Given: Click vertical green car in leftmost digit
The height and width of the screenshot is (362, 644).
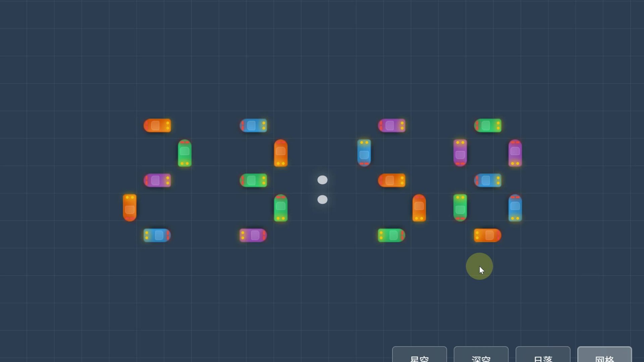Looking at the screenshot, I should [184, 153].
